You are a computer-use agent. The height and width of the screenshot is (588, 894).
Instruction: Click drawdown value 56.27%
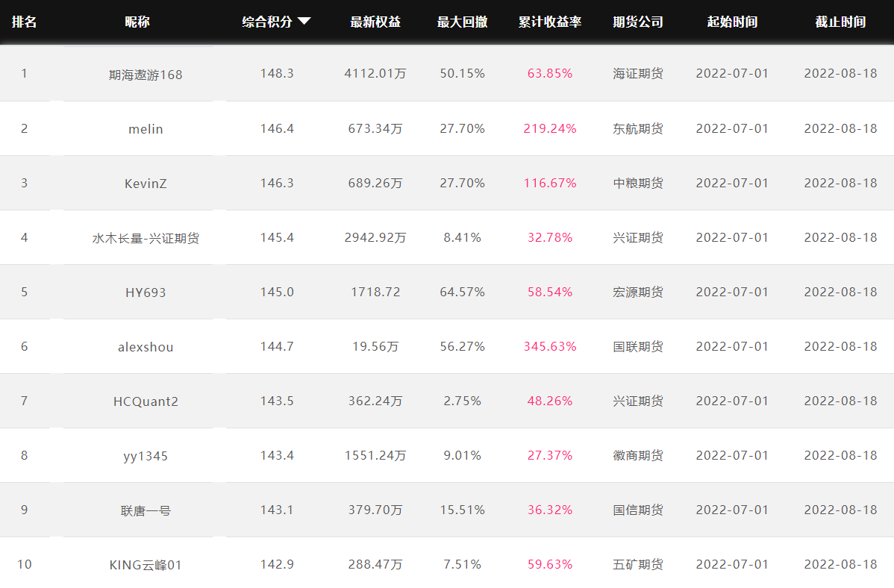tap(463, 346)
